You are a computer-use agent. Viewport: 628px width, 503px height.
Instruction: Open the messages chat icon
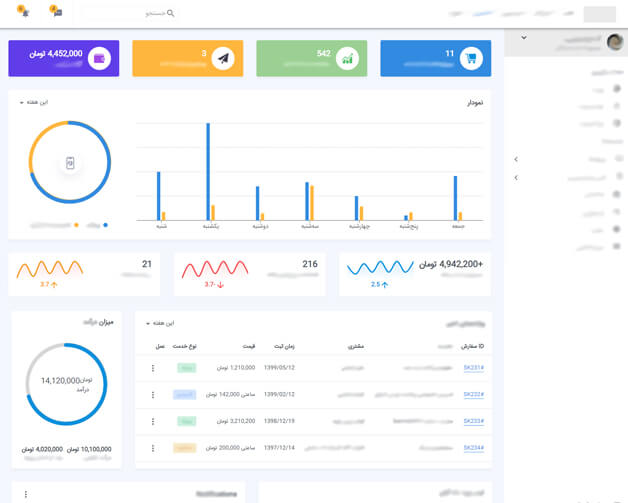click(57, 12)
